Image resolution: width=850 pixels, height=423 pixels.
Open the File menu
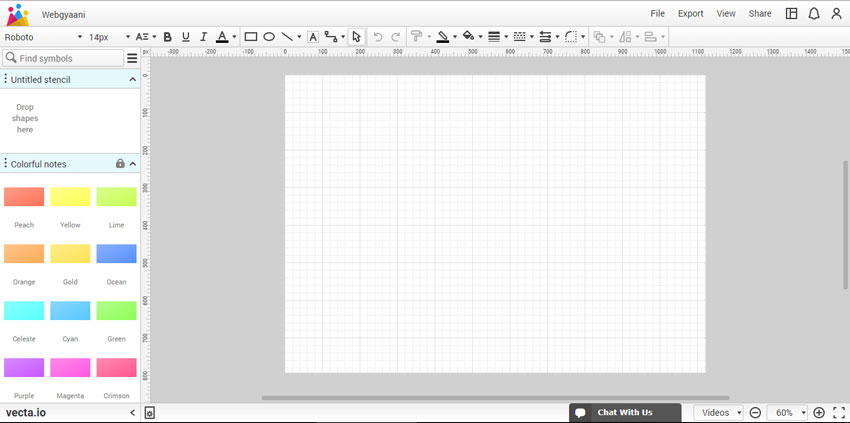coord(657,14)
